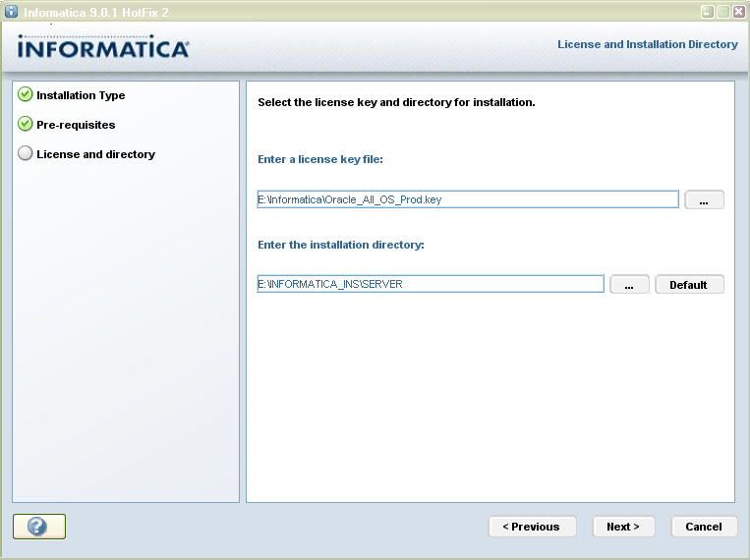Click the 'Select the license key and directory' instruction
Viewport: 750px width, 560px height.
tap(396, 102)
